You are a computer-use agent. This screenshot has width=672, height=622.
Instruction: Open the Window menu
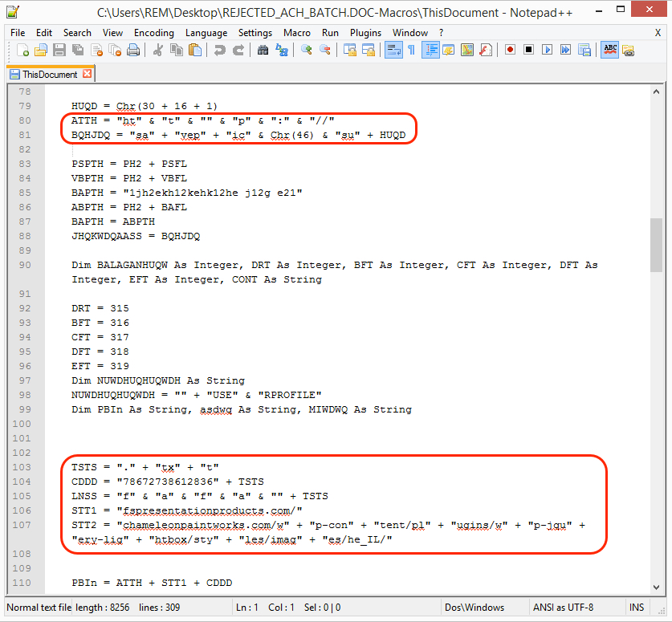(410, 33)
